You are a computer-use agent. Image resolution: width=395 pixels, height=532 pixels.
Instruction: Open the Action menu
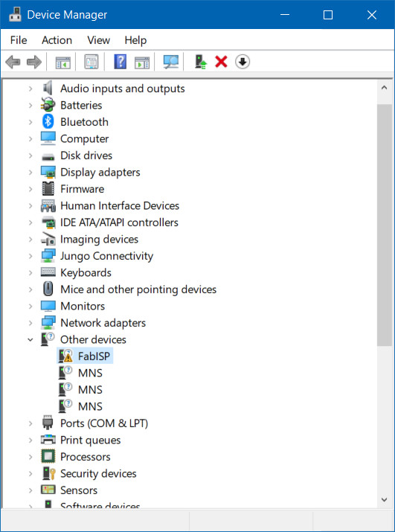(x=57, y=40)
